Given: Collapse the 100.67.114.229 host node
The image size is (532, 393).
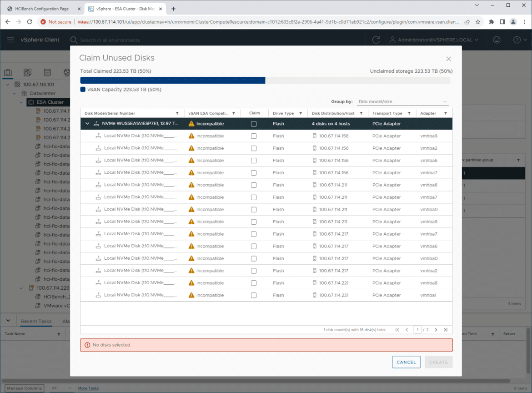Looking at the screenshot, I should [x=21, y=288].
